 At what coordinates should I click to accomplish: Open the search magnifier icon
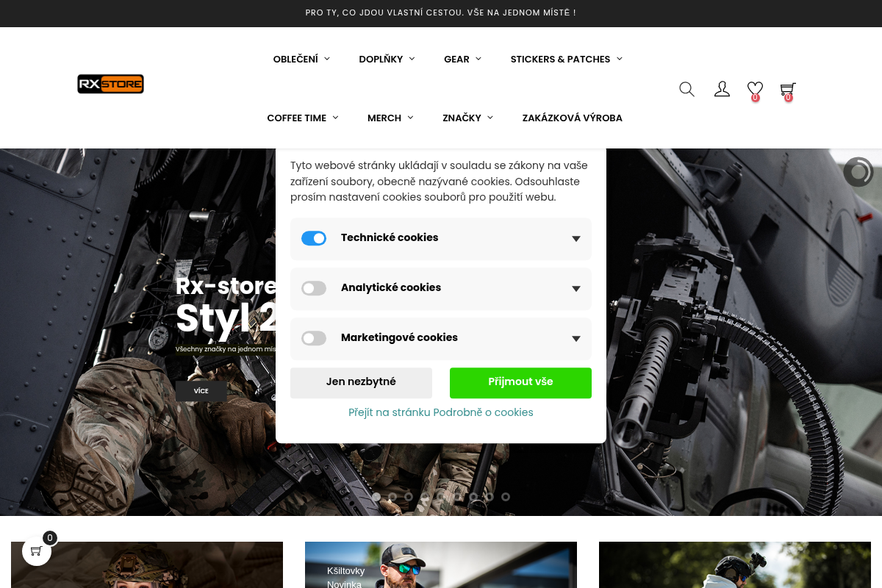pyautogui.click(x=686, y=89)
